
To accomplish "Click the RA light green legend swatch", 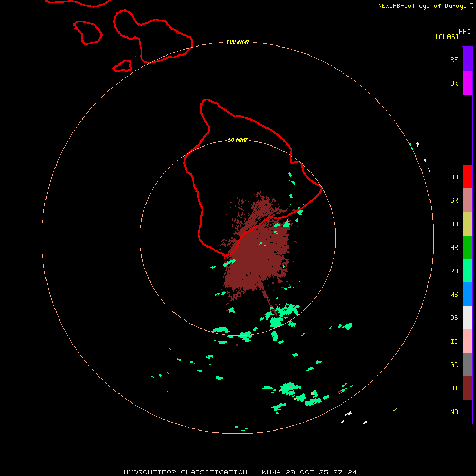I will (467, 271).
